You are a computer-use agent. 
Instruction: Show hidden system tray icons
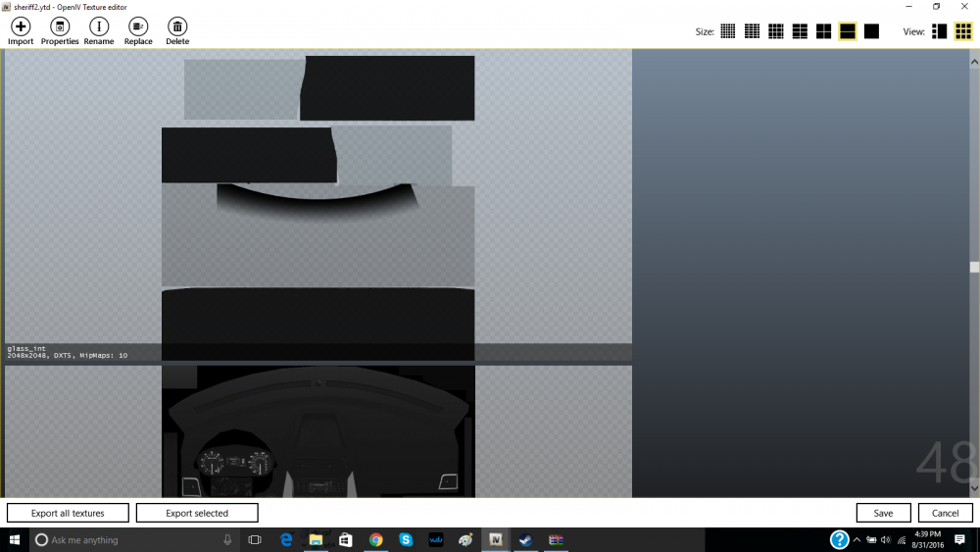pyautogui.click(x=857, y=540)
